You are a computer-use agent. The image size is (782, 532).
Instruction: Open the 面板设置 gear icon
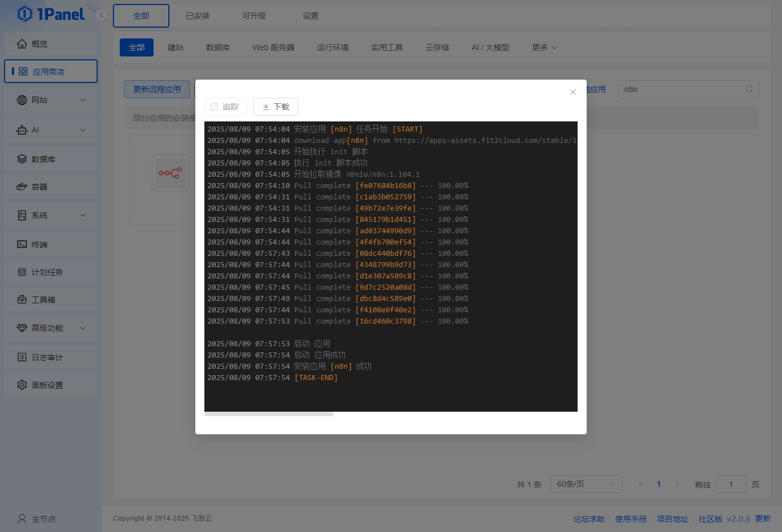(22, 385)
